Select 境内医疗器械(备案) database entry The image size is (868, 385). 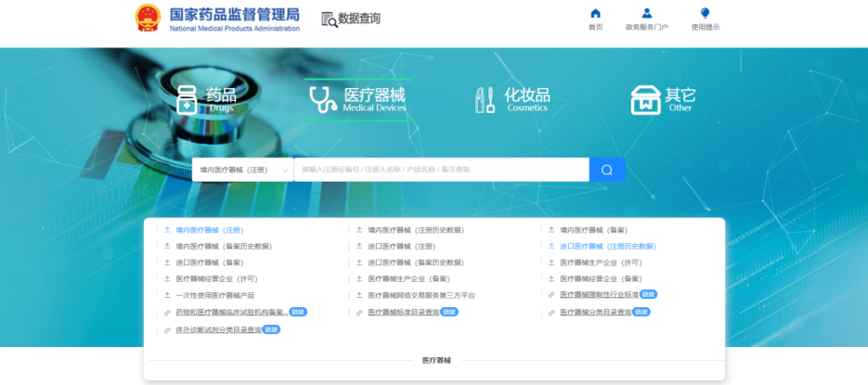click(x=593, y=230)
